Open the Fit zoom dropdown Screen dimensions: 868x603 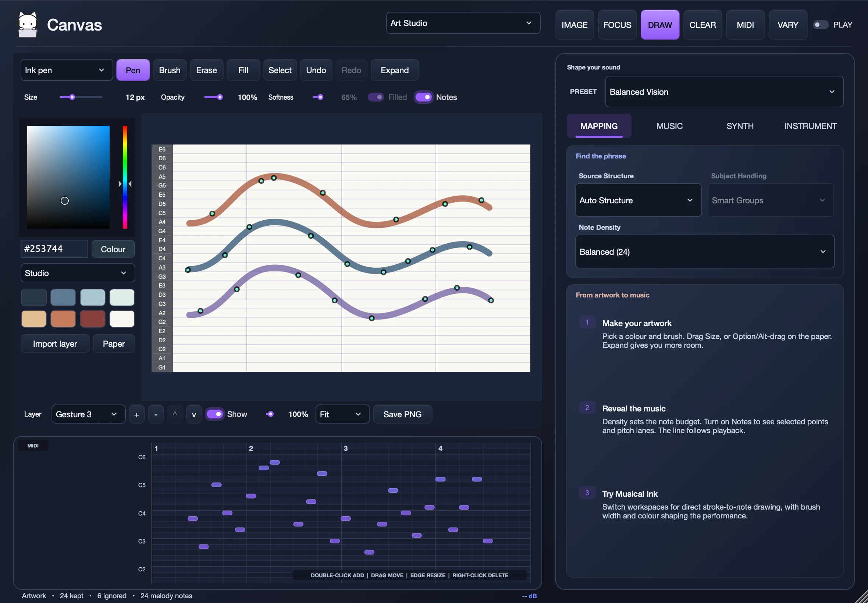pos(342,414)
